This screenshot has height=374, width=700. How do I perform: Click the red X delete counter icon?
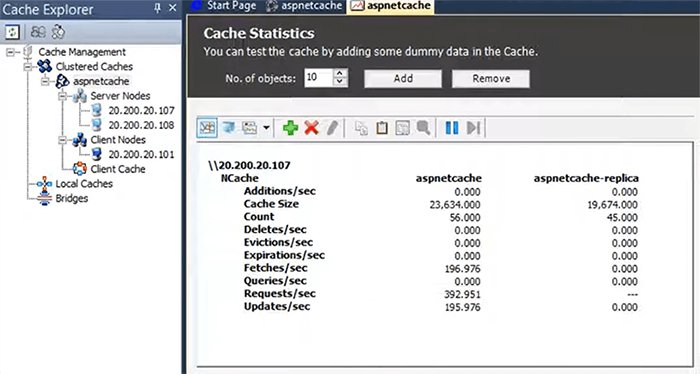[311, 128]
